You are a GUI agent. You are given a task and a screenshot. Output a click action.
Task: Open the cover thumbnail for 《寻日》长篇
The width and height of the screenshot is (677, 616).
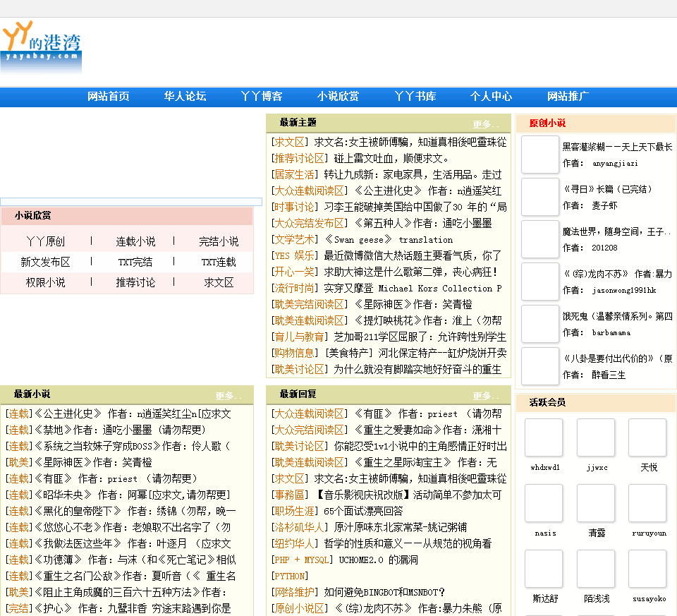(x=540, y=197)
